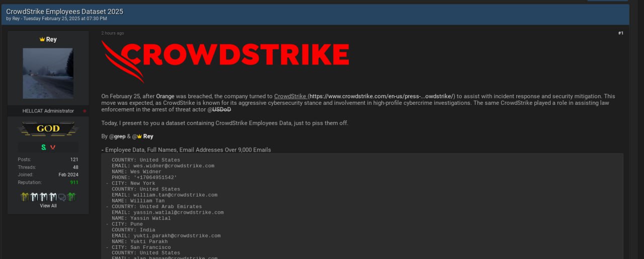The image size is (644, 259).
Task: Click the @USDoD user mention
Action: coord(219,109)
